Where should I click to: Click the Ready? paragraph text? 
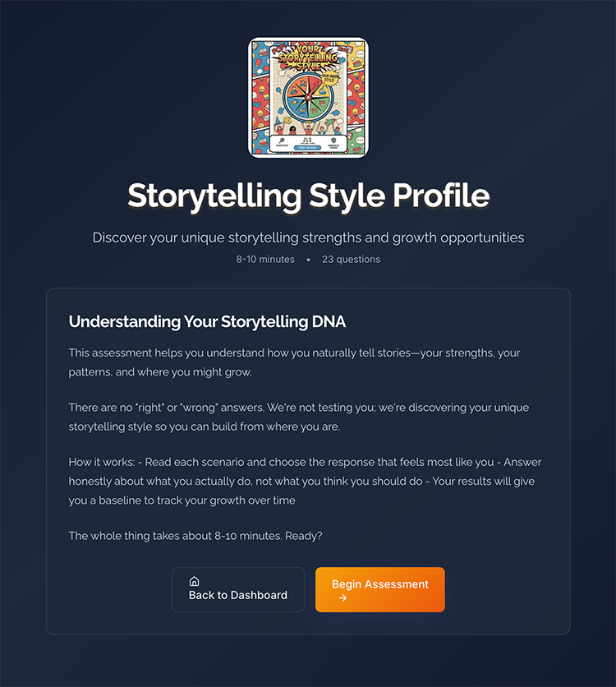coord(195,536)
